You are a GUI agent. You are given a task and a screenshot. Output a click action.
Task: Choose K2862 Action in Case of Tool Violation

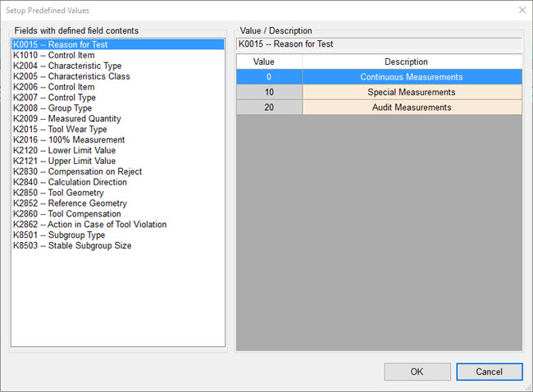(x=89, y=225)
